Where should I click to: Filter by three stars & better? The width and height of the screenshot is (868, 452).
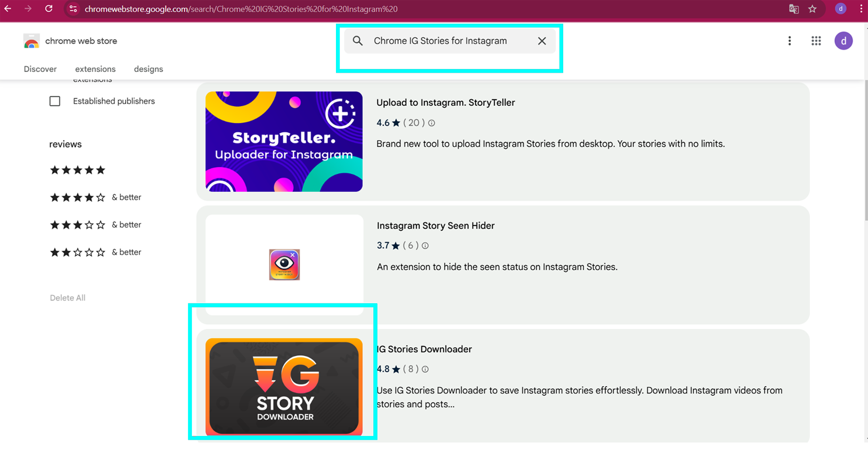click(95, 225)
